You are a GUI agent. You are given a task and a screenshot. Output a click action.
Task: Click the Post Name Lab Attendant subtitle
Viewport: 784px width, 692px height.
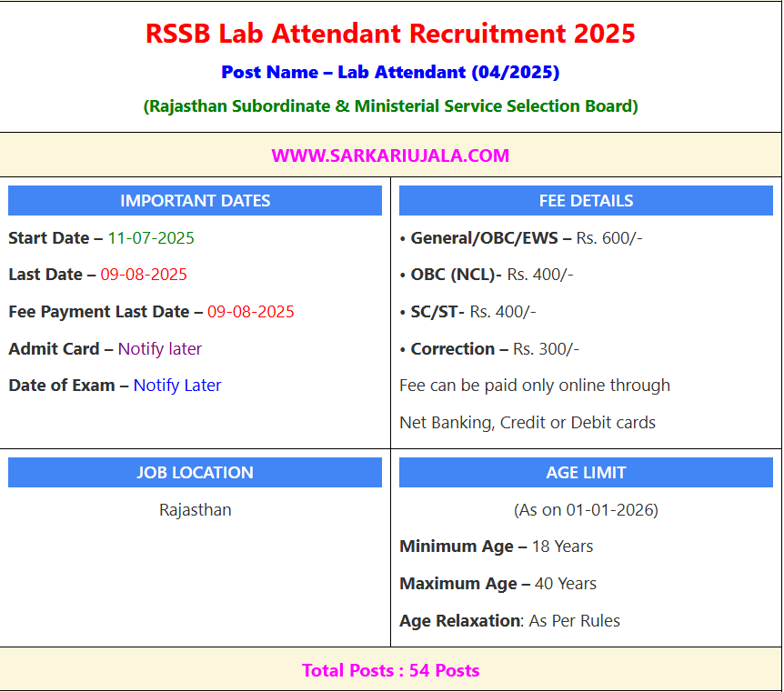390,72
